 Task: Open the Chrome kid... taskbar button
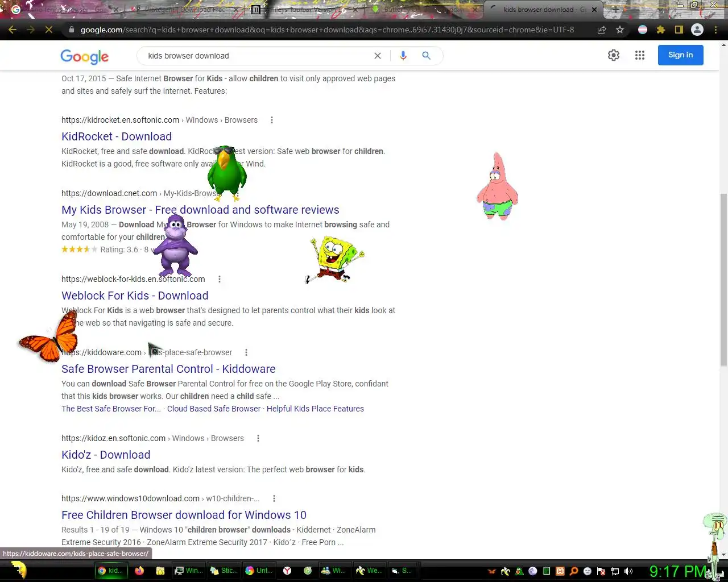pos(110,571)
